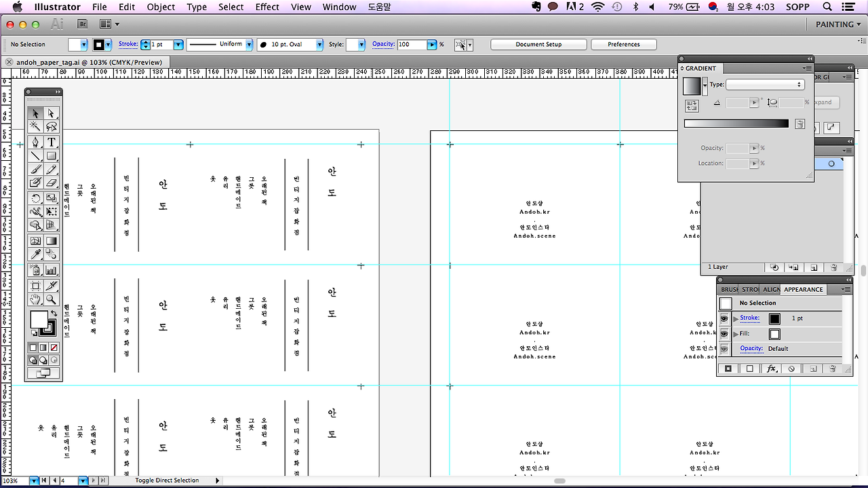Set toolbox paint mode to None

[54, 348]
